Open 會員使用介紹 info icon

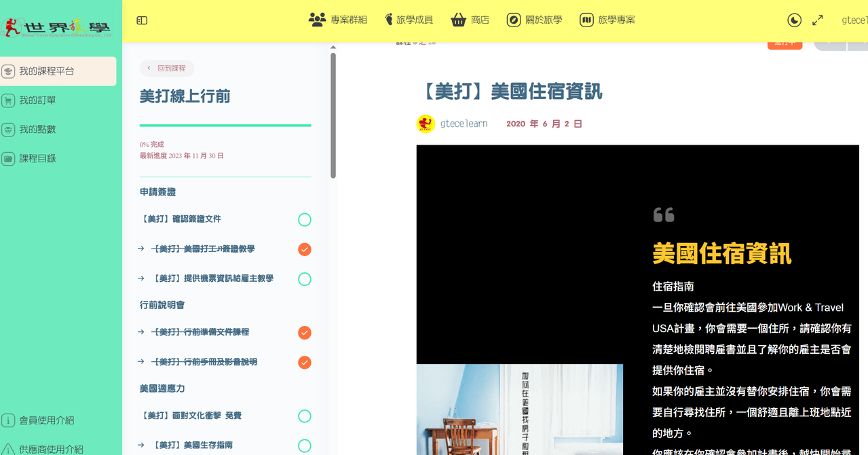point(8,420)
